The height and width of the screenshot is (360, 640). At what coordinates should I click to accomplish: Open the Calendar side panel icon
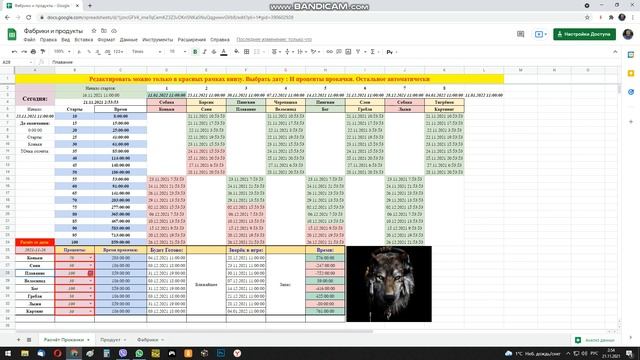[x=631, y=55]
